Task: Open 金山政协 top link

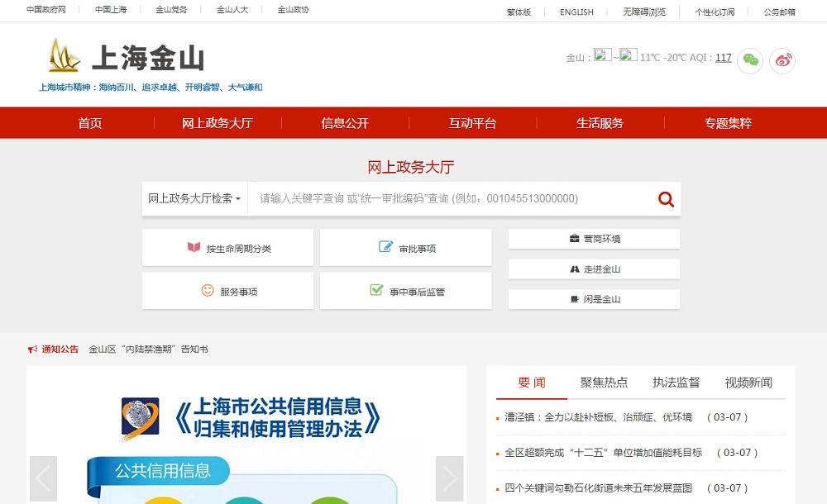Action: point(294,9)
